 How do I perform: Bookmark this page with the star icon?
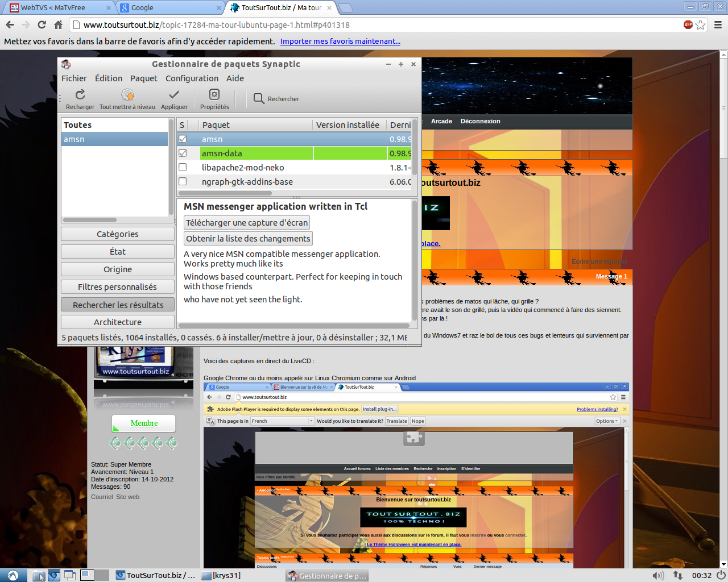tap(701, 24)
